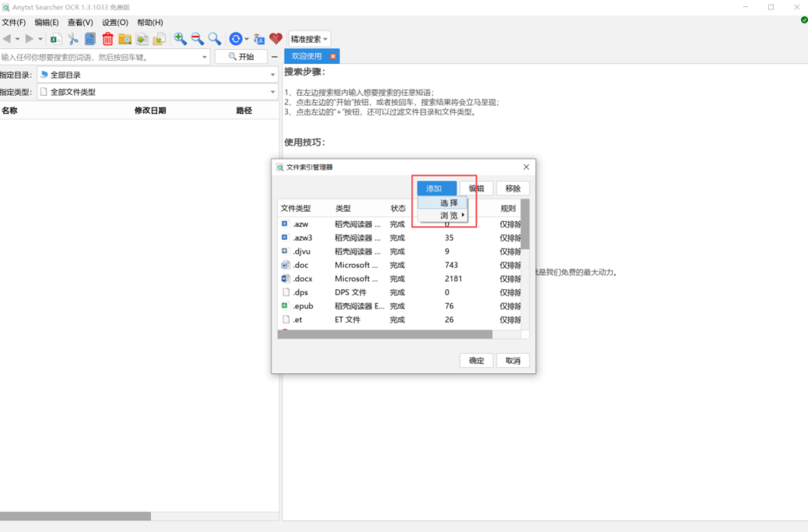
Task: Click the 确定 button
Action: pos(476,360)
